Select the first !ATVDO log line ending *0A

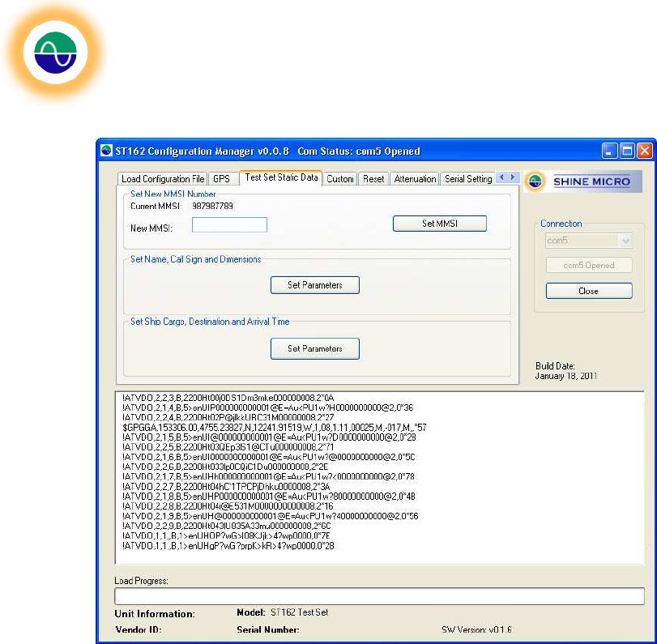228,398
